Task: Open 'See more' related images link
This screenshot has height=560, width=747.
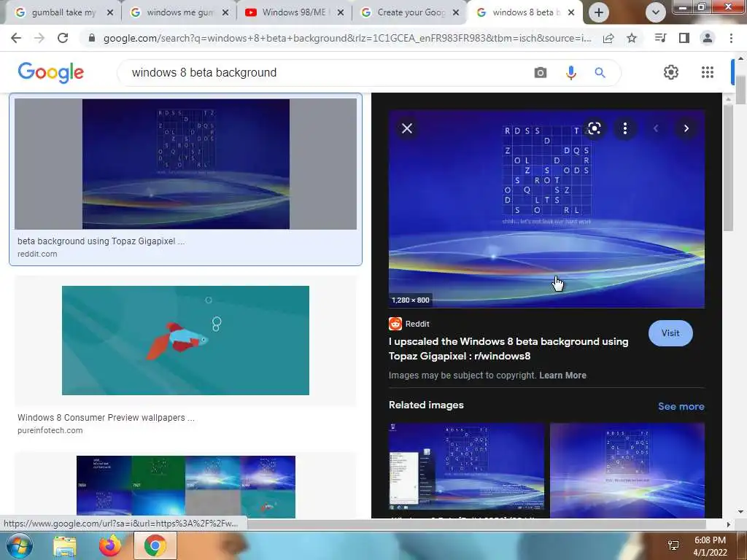Action: coord(681,406)
